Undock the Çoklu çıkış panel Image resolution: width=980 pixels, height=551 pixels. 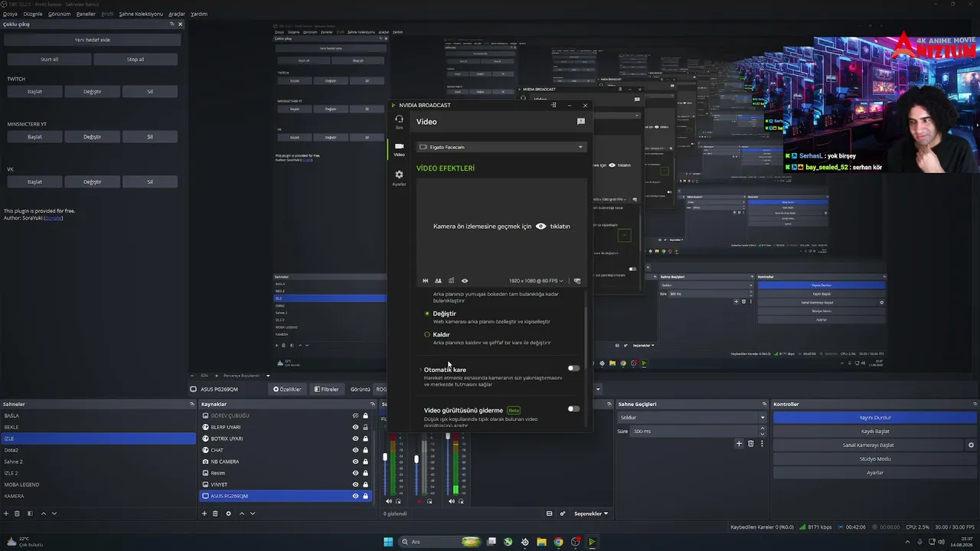click(x=172, y=24)
